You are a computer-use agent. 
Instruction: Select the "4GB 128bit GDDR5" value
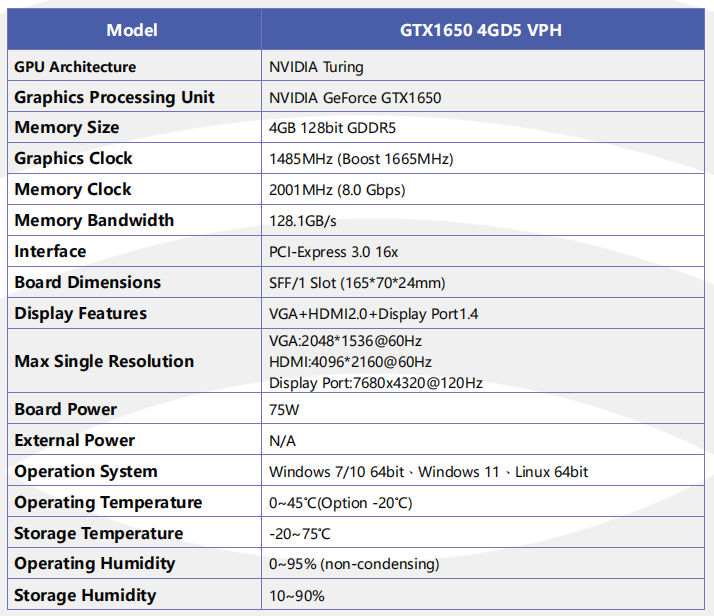[x=335, y=128]
